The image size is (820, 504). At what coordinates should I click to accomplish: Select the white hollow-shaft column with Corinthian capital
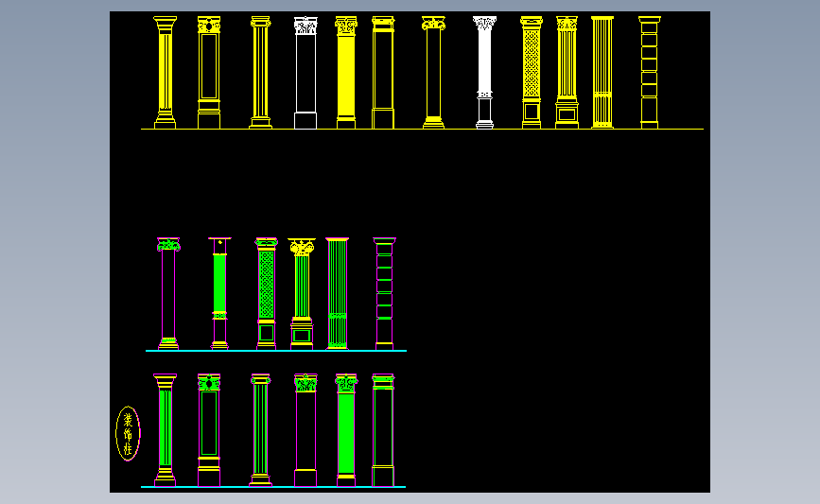305,73
